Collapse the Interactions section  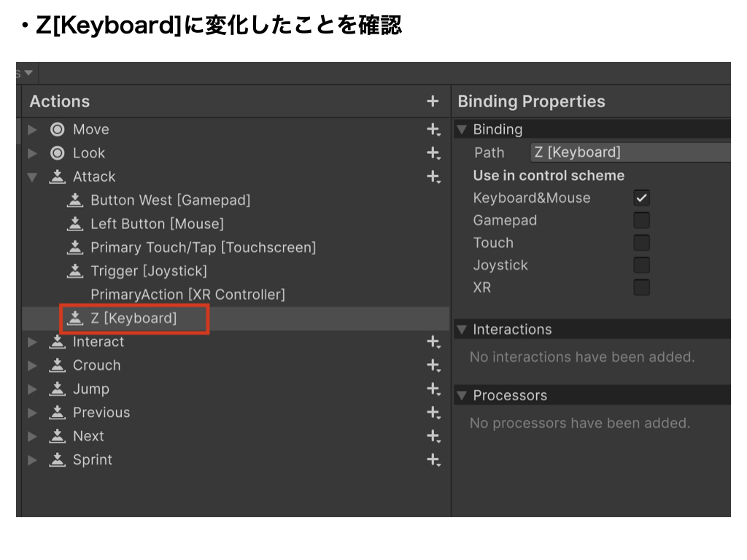click(x=461, y=330)
